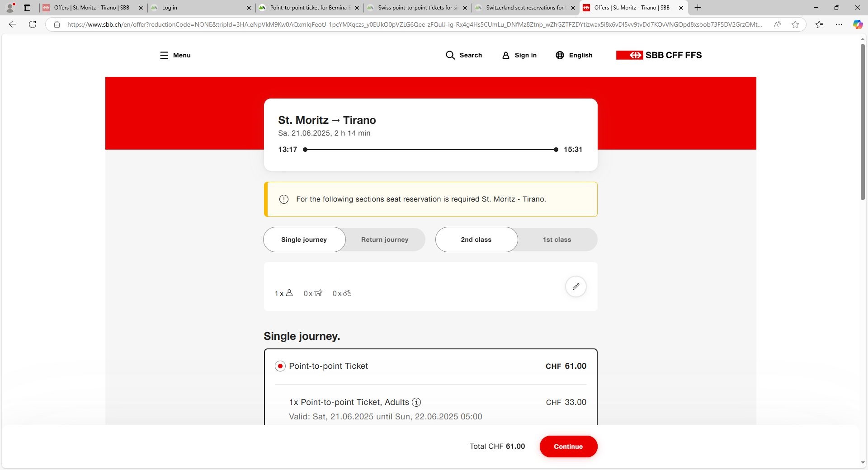Select the Point-to-point Ticket radio button
The height and width of the screenshot is (470, 868).
pos(280,366)
